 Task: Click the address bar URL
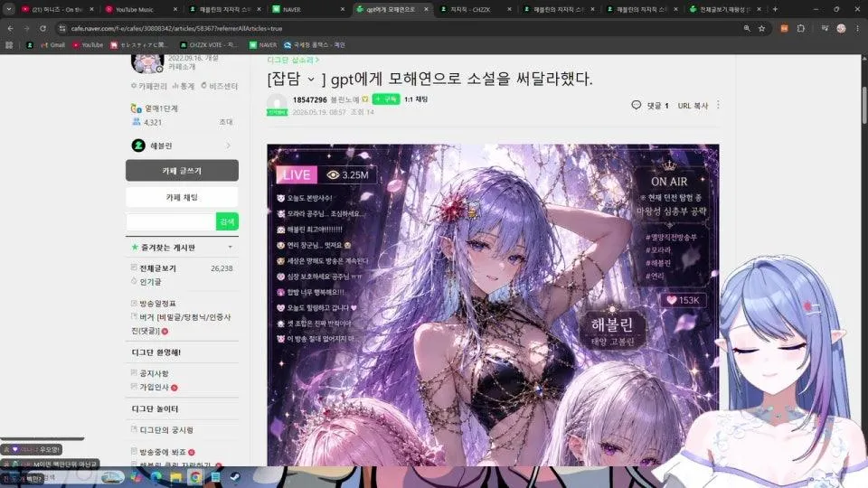tap(176, 28)
